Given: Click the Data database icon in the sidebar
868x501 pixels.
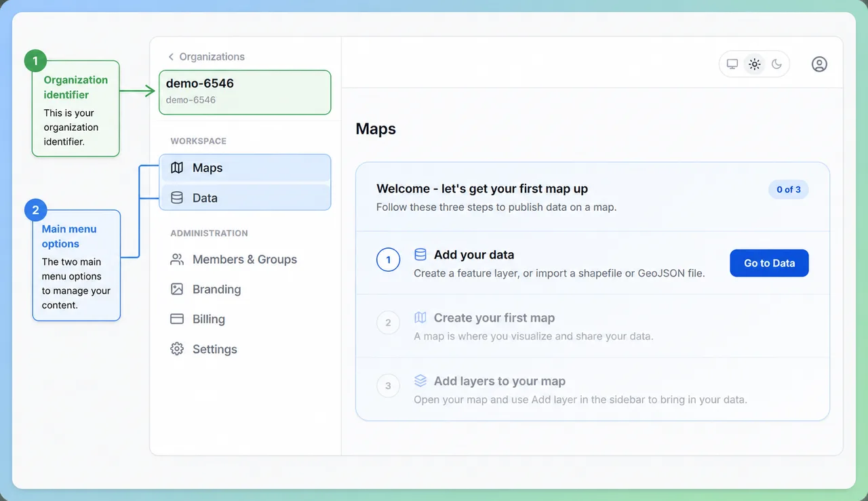Looking at the screenshot, I should pos(177,198).
